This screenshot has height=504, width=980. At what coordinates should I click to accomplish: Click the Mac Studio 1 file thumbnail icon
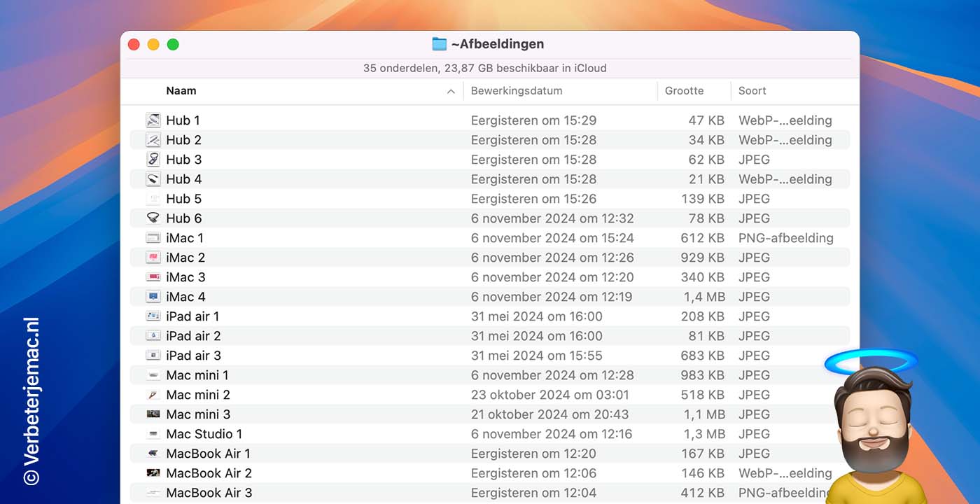(x=153, y=434)
